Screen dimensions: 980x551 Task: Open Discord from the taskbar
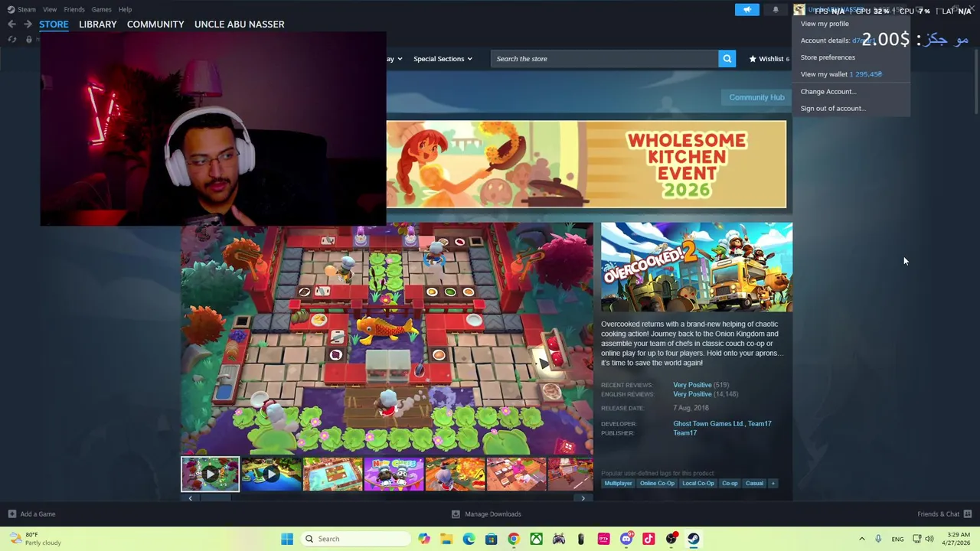point(626,539)
